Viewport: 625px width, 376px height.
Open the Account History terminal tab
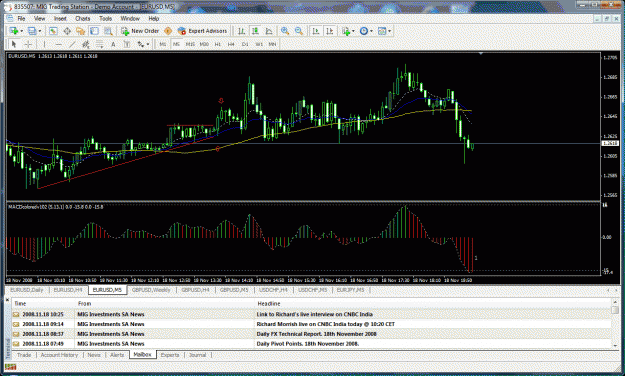59,355
